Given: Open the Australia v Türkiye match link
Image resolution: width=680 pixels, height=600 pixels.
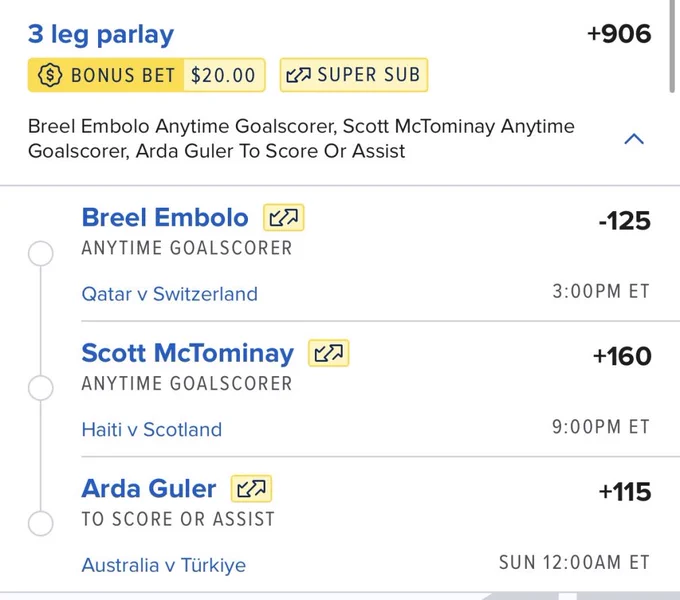Looking at the screenshot, I should tap(164, 565).
